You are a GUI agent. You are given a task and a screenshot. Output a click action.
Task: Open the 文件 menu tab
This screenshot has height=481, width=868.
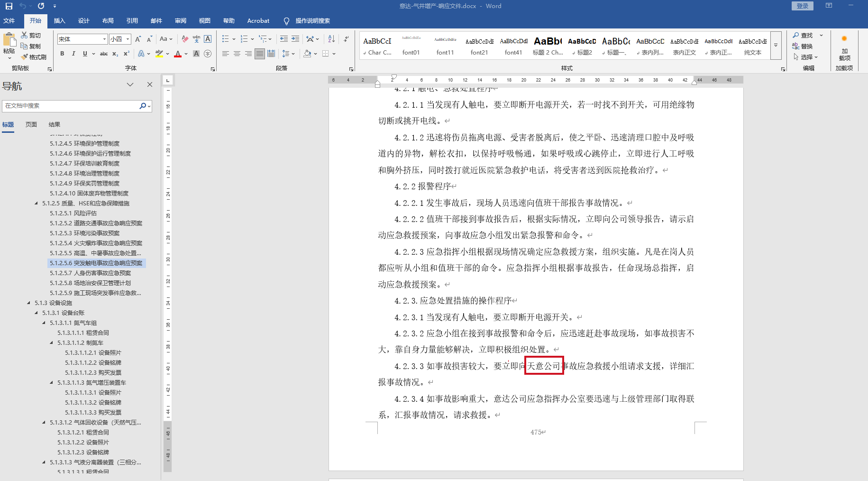coord(9,21)
